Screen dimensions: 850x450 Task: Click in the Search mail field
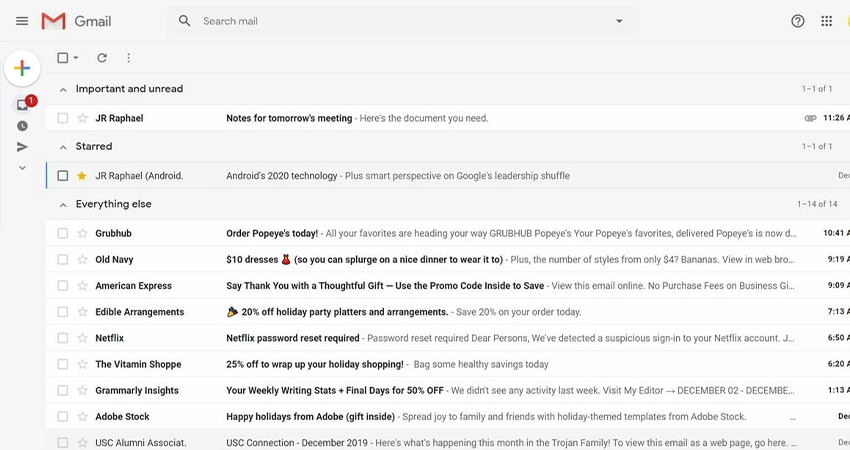point(404,21)
